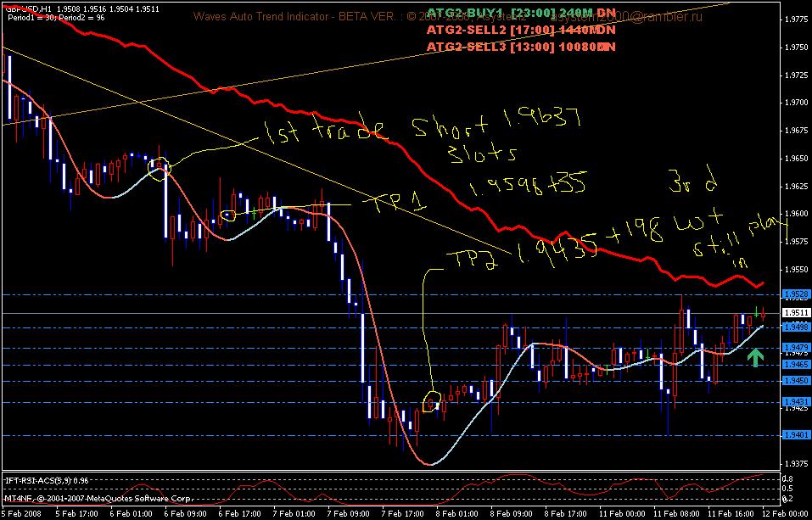Click the green up arrow signal

(755, 357)
